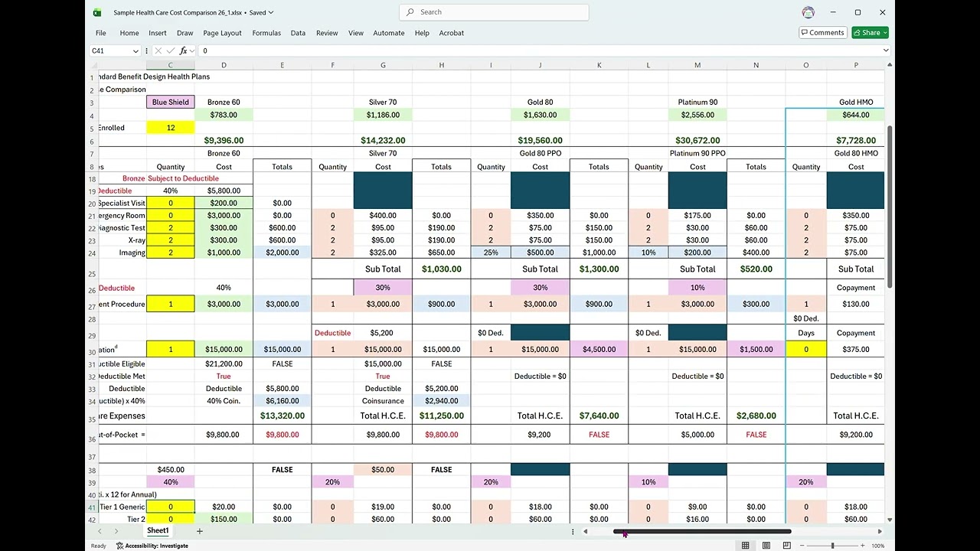
Task: Select the Automate ribbon tab
Action: coord(389,33)
